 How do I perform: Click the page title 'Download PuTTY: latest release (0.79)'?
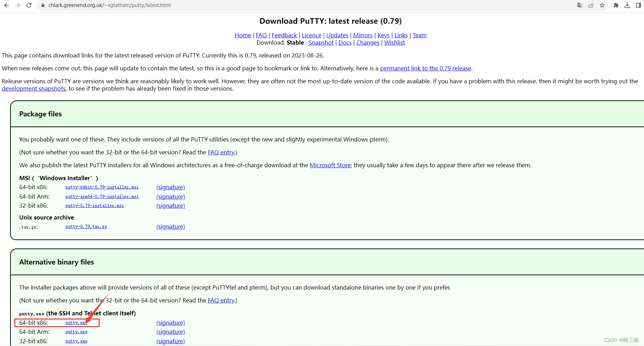331,21
